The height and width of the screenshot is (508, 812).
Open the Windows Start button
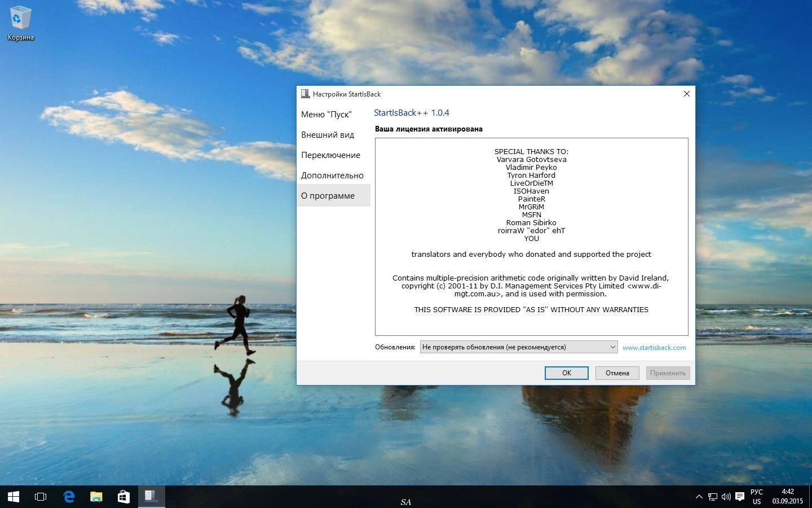(x=14, y=497)
